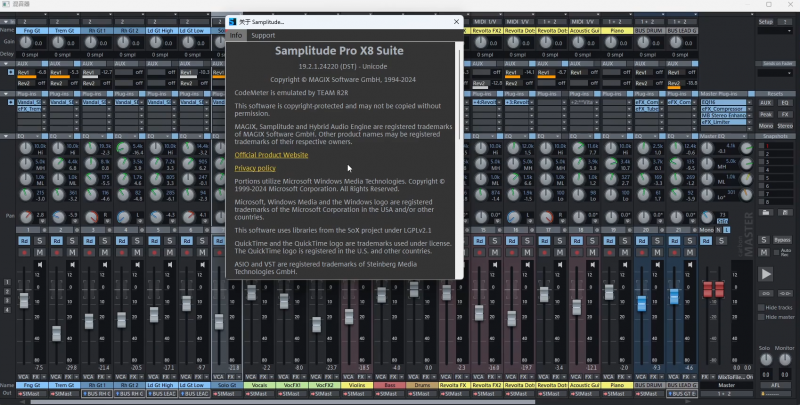The image size is (800, 405).
Task: Arm record on BUS DRUM channel
Action: (642, 252)
